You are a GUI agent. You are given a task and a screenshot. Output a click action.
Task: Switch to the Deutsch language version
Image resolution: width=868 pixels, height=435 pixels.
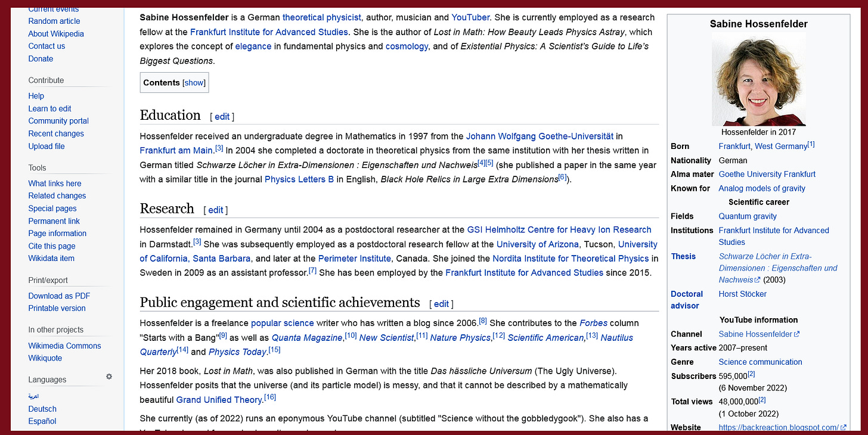(x=42, y=409)
